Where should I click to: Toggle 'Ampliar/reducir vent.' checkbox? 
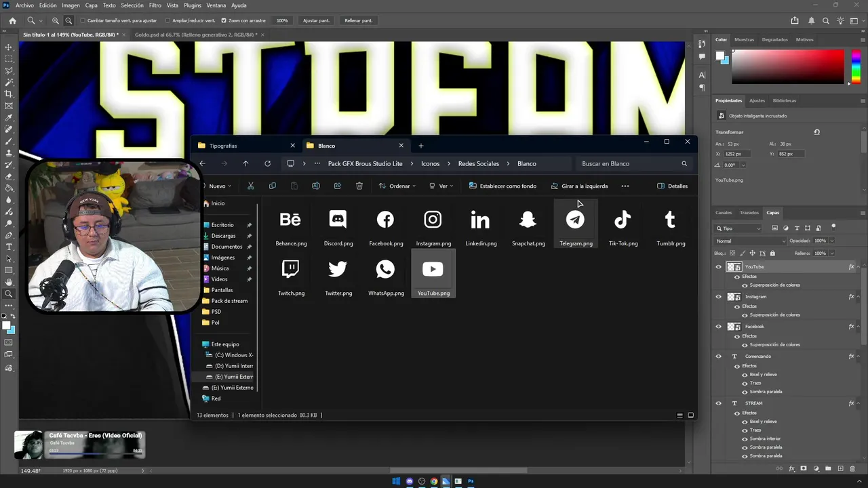point(167,20)
